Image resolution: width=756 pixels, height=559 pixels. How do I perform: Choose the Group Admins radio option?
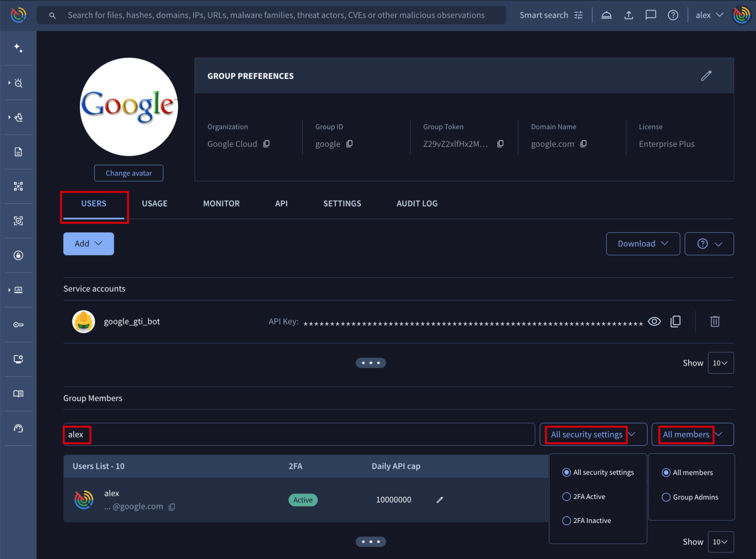[x=666, y=497]
